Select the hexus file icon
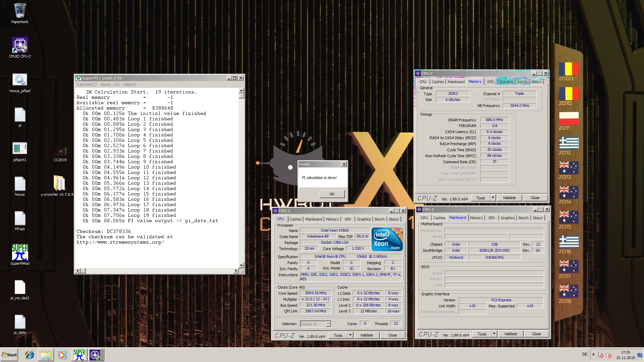Screen dimensions: 644x362 click(20, 186)
